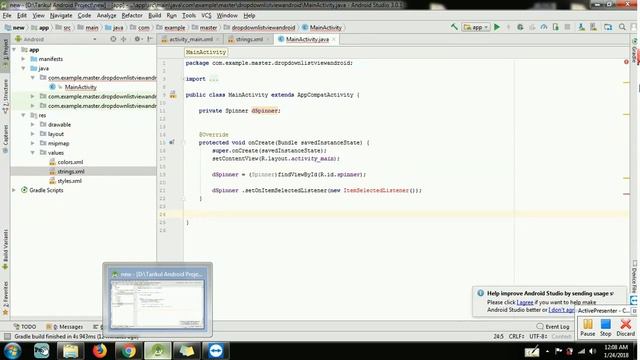Click the Agree link in the notification
Screen dimensions: 640x360
point(525,302)
